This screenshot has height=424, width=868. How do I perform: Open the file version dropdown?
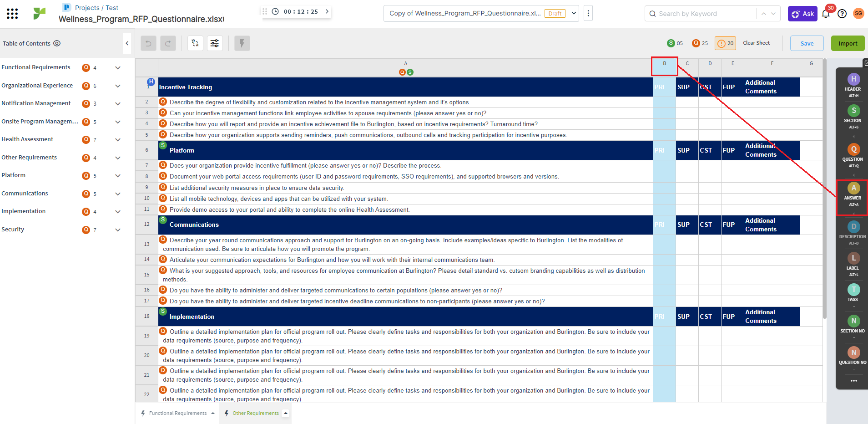[x=574, y=13]
